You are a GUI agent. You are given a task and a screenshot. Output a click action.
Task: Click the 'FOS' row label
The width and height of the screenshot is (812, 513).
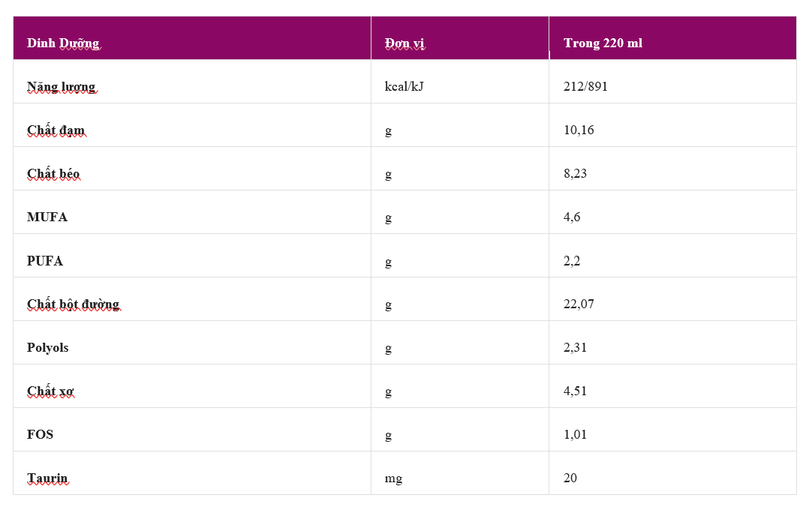(x=40, y=434)
